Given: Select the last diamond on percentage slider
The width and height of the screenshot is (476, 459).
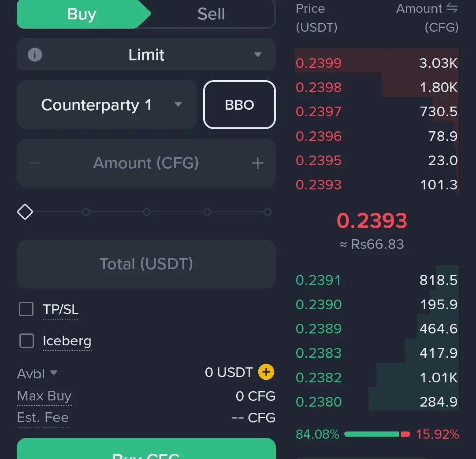Looking at the screenshot, I should click(267, 212).
